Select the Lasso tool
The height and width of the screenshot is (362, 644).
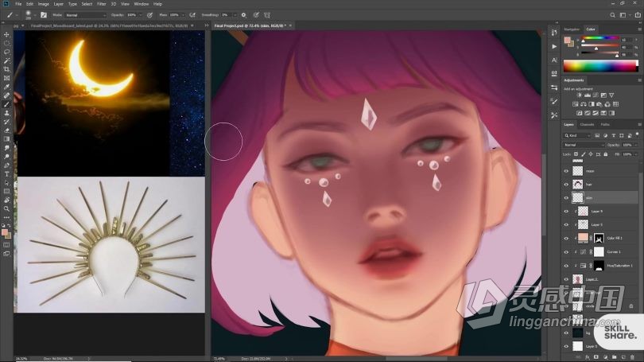click(x=6, y=52)
